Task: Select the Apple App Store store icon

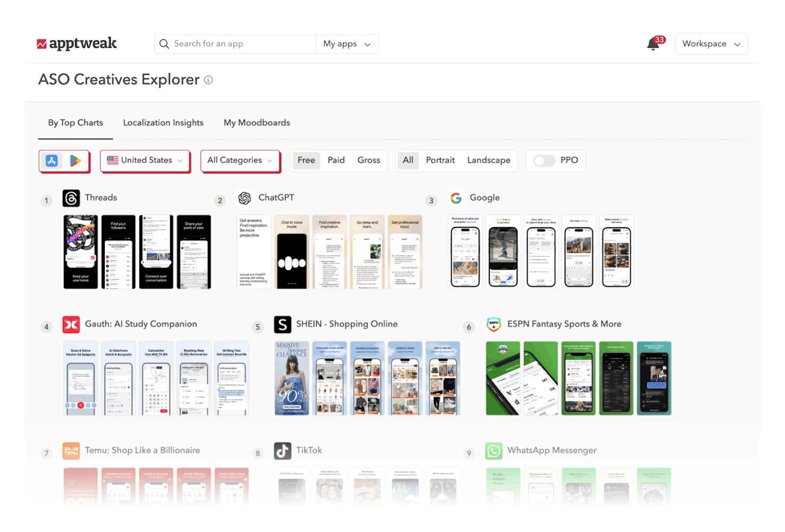Action: [52, 160]
